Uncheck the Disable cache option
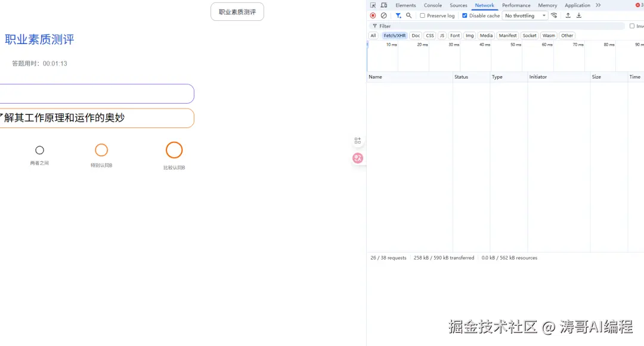The width and height of the screenshot is (644, 346). coord(464,15)
